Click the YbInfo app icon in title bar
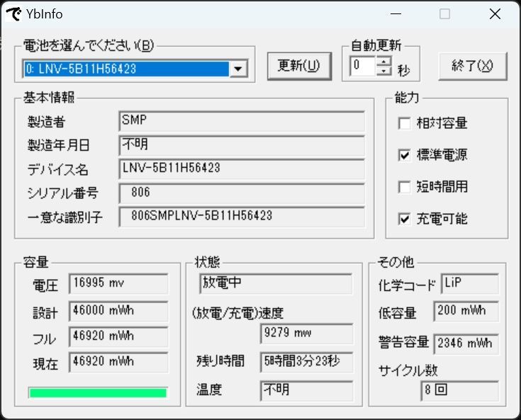 [x=13, y=14]
